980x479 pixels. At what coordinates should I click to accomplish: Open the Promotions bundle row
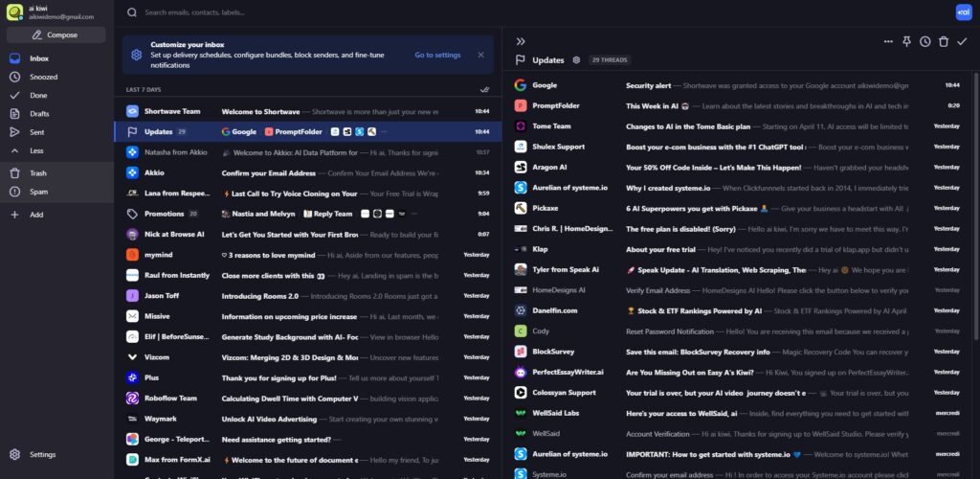pyautogui.click(x=307, y=214)
